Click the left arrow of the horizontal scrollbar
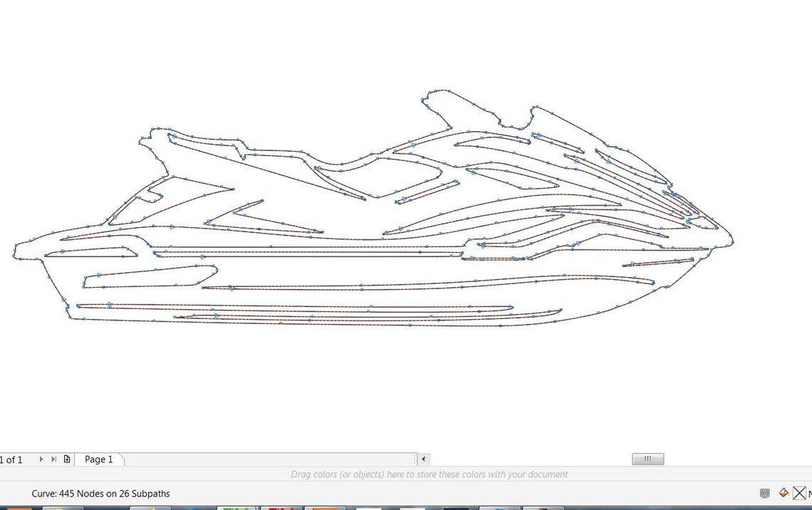The height and width of the screenshot is (510, 812). (424, 459)
